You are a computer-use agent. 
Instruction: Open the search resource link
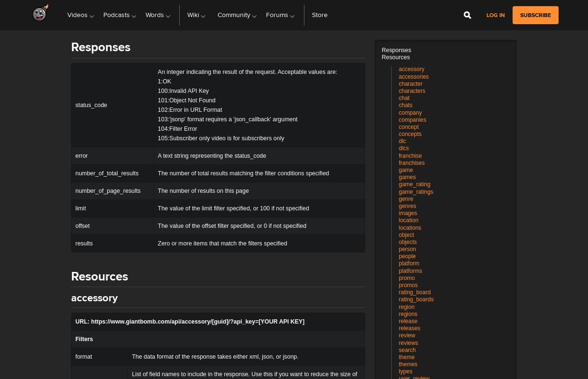407,350
